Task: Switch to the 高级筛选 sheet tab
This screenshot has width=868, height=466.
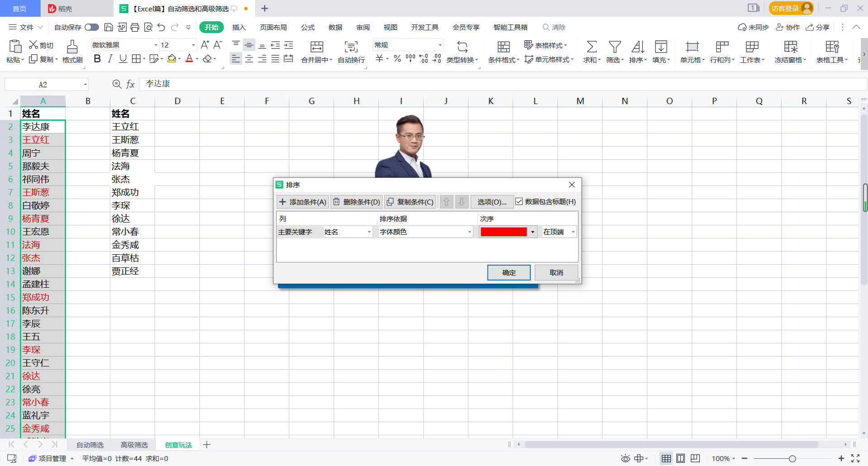Action: point(133,445)
